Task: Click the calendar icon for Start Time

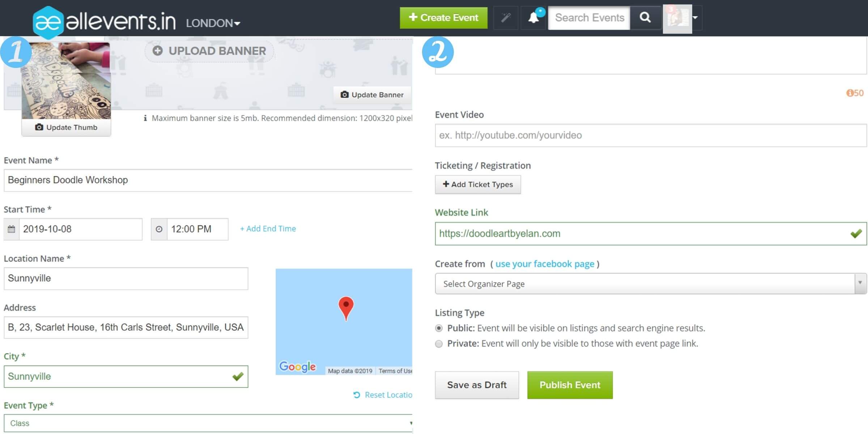Action: pos(11,229)
